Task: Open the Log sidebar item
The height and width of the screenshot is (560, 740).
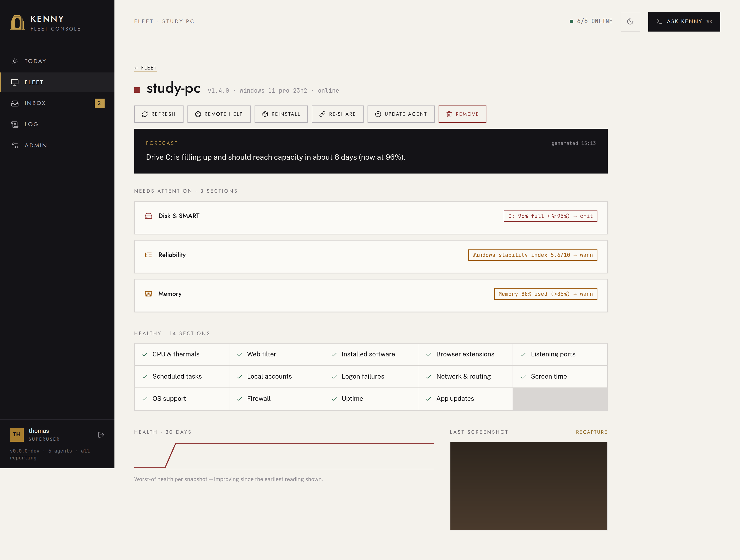Action: click(57, 124)
